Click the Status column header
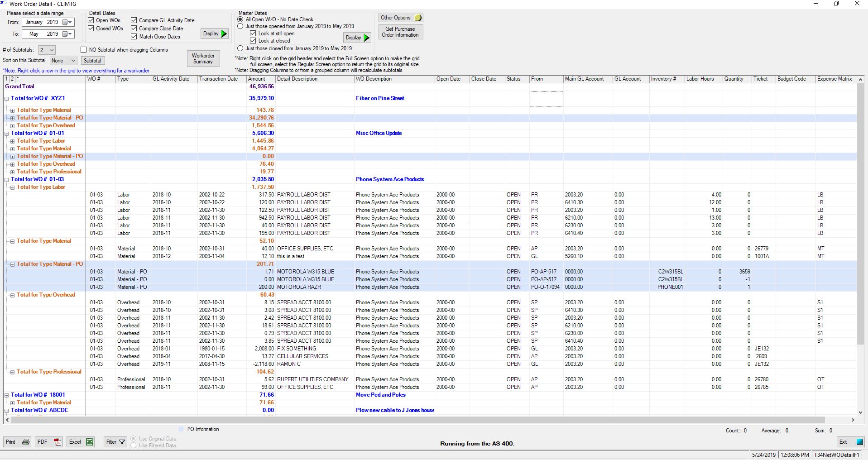Viewport: 868px width, 460px height. click(x=517, y=79)
